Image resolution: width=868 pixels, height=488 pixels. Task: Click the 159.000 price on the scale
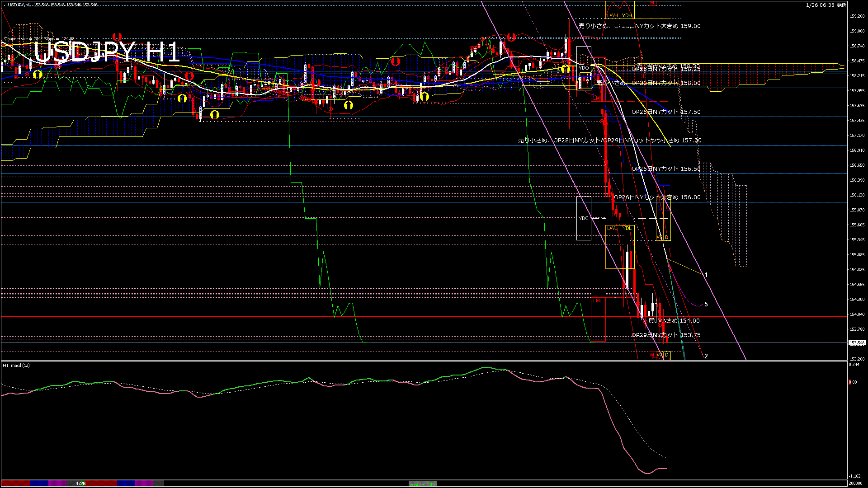[x=857, y=31]
